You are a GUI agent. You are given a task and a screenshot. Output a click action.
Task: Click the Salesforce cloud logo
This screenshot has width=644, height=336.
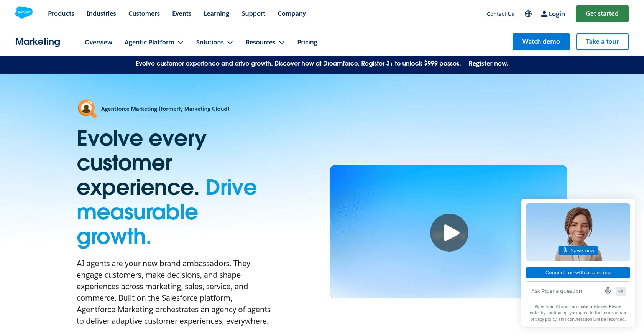click(x=24, y=13)
